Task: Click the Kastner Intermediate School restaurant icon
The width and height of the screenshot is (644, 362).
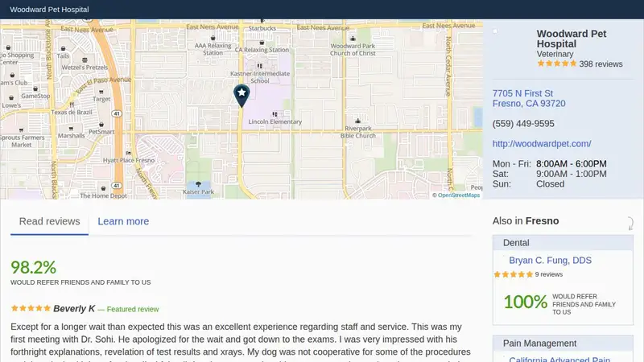Action: pos(259,66)
